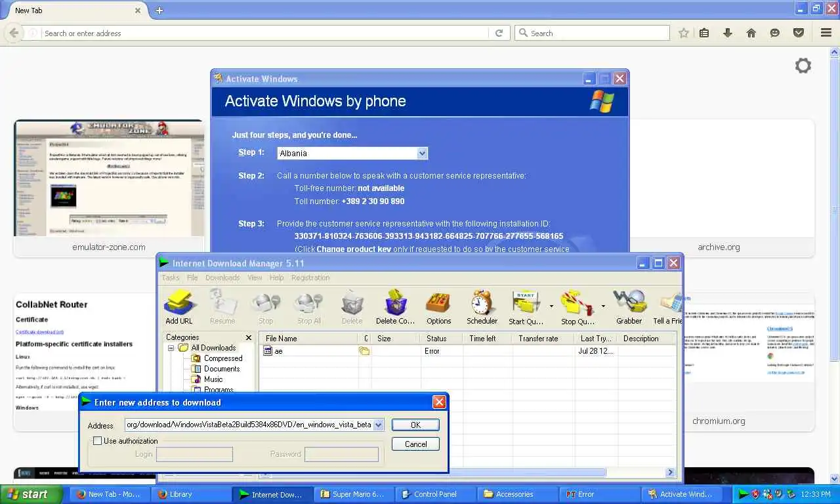Screen dimensions: 840x504
Task: Click the Error status cell
Action: coord(432,351)
